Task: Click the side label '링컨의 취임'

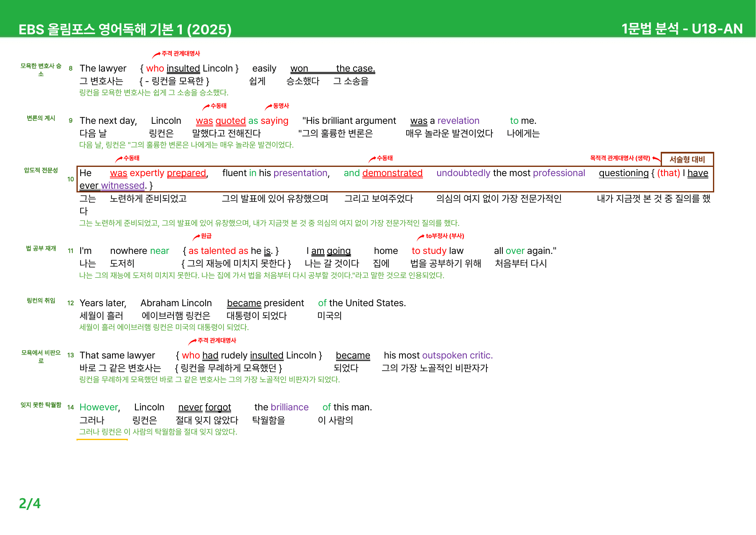Action: point(41,300)
